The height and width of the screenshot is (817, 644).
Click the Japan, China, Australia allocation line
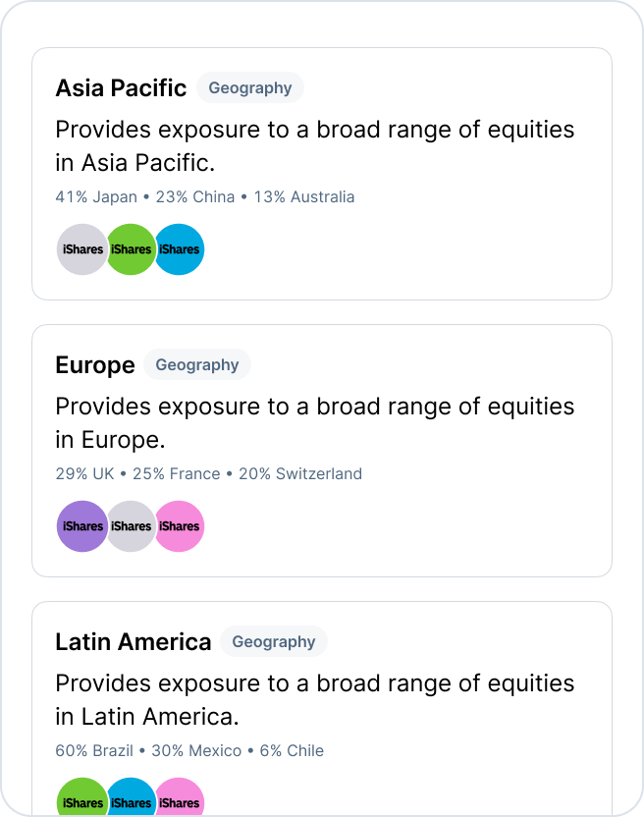click(205, 196)
